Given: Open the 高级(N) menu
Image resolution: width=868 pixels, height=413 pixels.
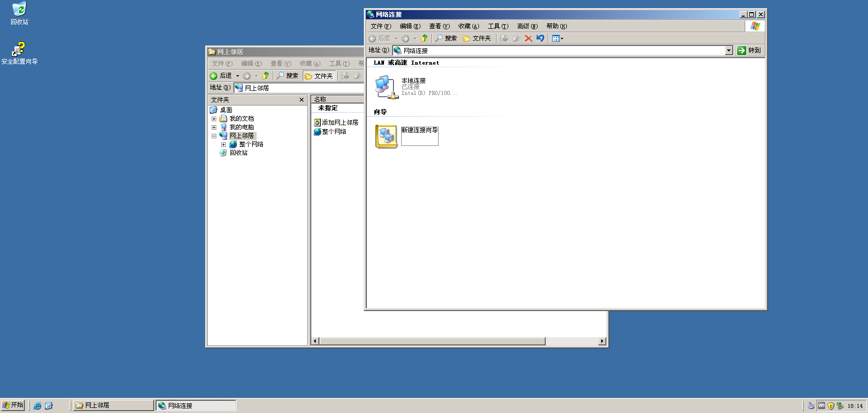Looking at the screenshot, I should tap(527, 26).
